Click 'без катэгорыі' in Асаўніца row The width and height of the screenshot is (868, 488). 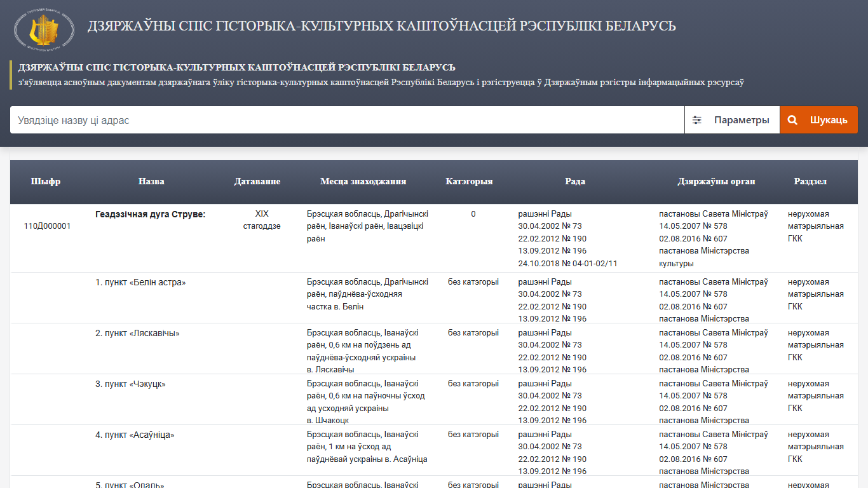473,435
